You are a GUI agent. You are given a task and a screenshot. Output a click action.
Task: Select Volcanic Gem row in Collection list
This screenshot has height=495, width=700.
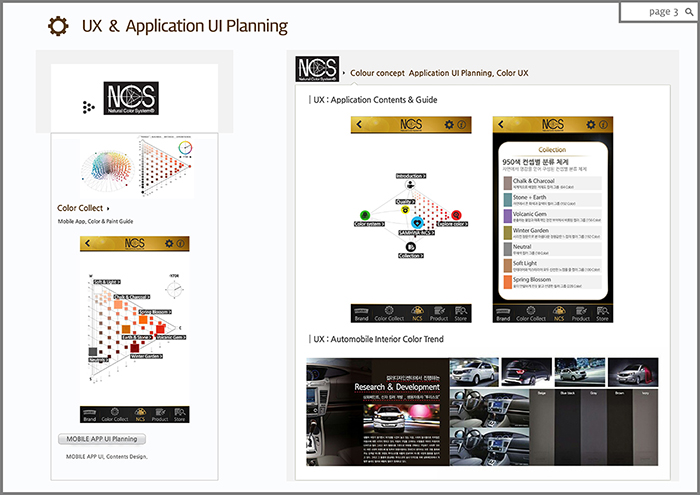point(553,216)
